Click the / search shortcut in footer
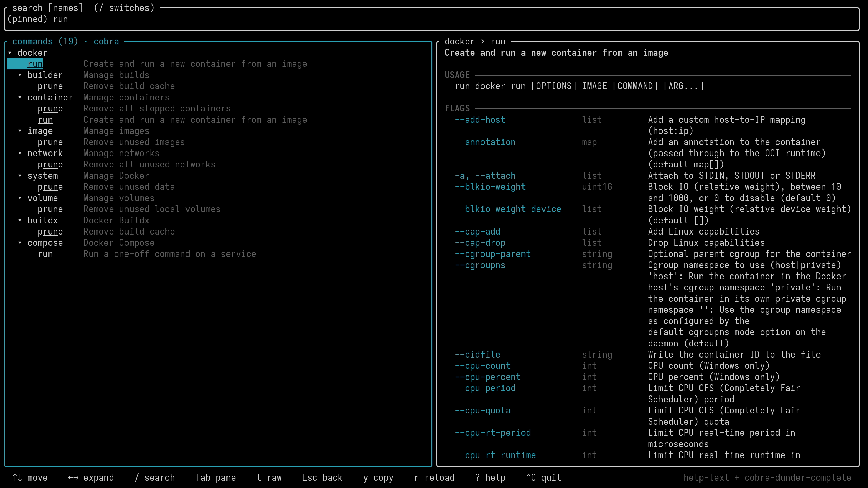 (x=155, y=478)
